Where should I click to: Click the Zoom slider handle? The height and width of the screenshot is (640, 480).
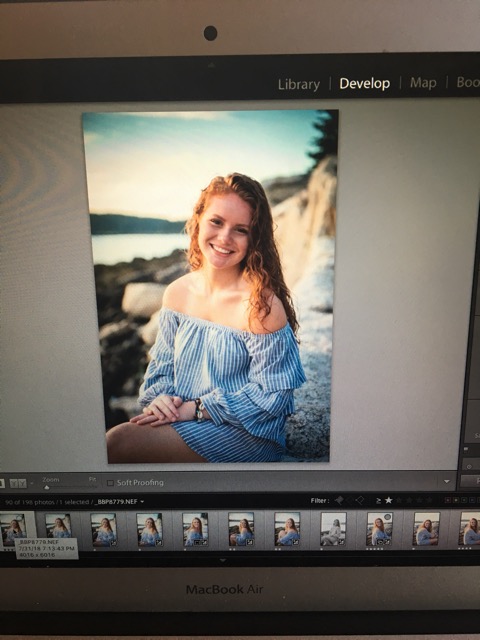pyautogui.click(x=47, y=487)
